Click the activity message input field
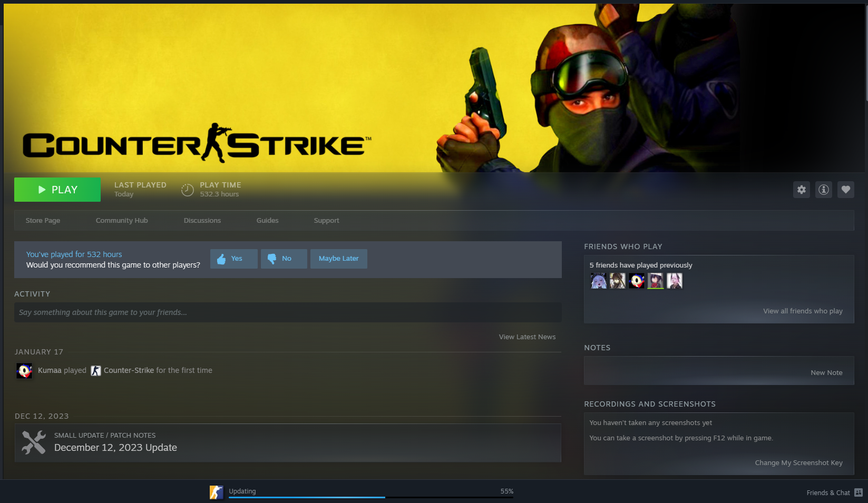Viewport: 868px width, 503px height. tap(287, 312)
